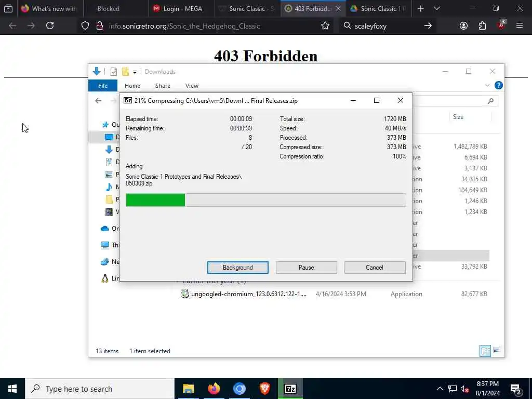The height and width of the screenshot is (399, 532).
Task: Open the Firefox account icon
Action: tap(463, 26)
